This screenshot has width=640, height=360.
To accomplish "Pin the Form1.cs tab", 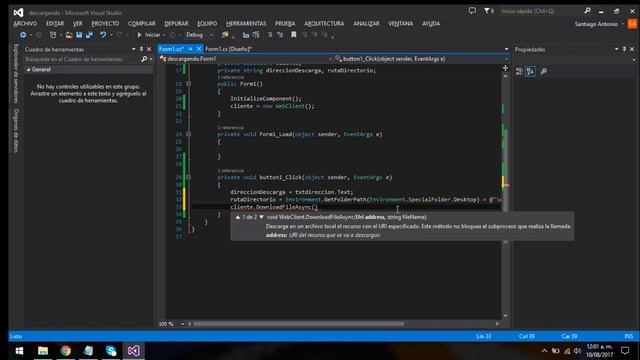I will coord(190,49).
